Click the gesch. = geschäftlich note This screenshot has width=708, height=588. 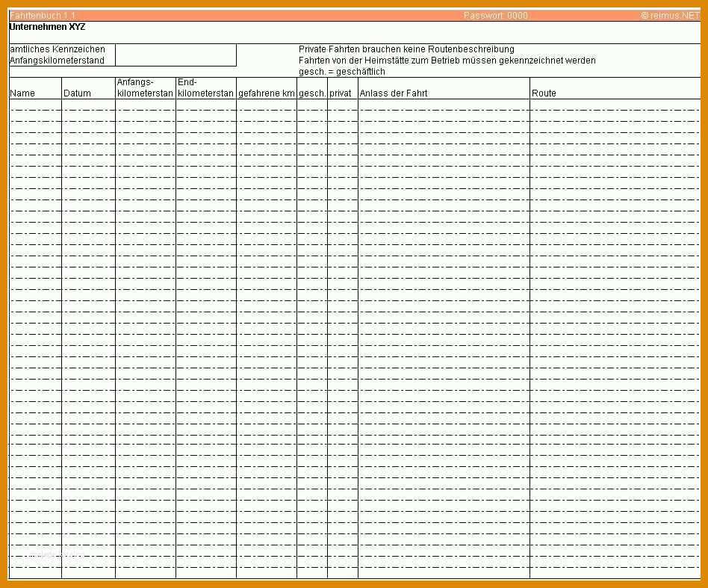[x=342, y=72]
